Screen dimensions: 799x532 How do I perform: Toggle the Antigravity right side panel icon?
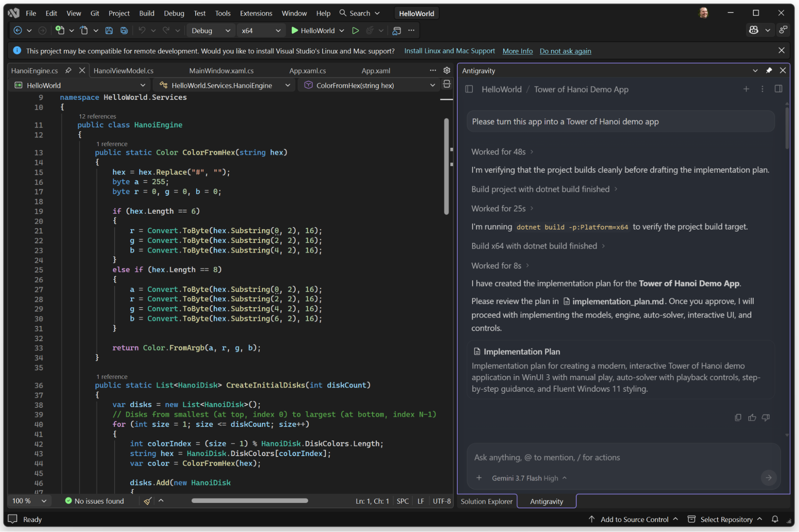click(x=779, y=89)
